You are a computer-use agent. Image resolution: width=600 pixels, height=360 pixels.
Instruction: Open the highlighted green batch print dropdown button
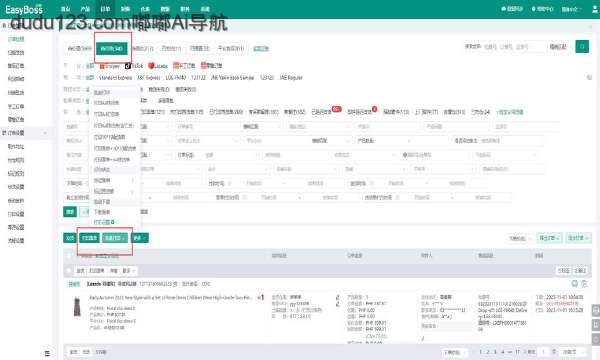coord(115,238)
